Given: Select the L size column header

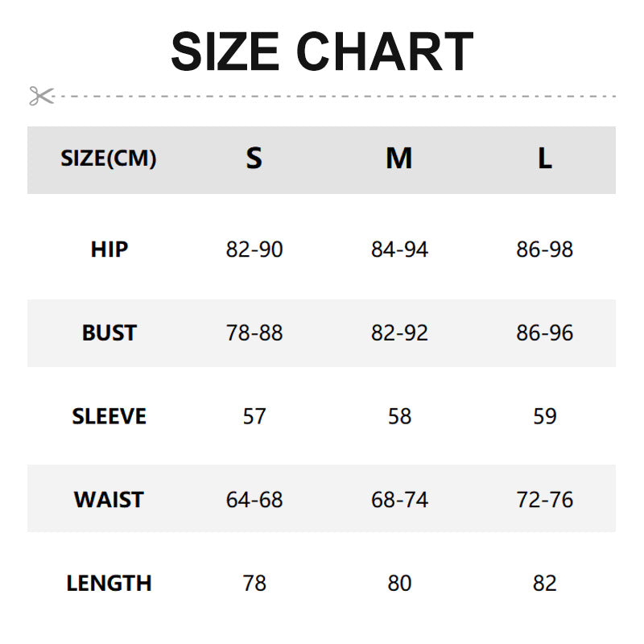Looking at the screenshot, I should (545, 159).
